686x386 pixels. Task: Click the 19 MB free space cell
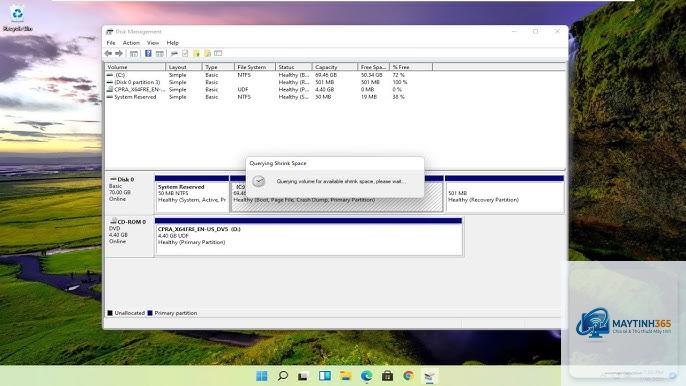[368, 97]
